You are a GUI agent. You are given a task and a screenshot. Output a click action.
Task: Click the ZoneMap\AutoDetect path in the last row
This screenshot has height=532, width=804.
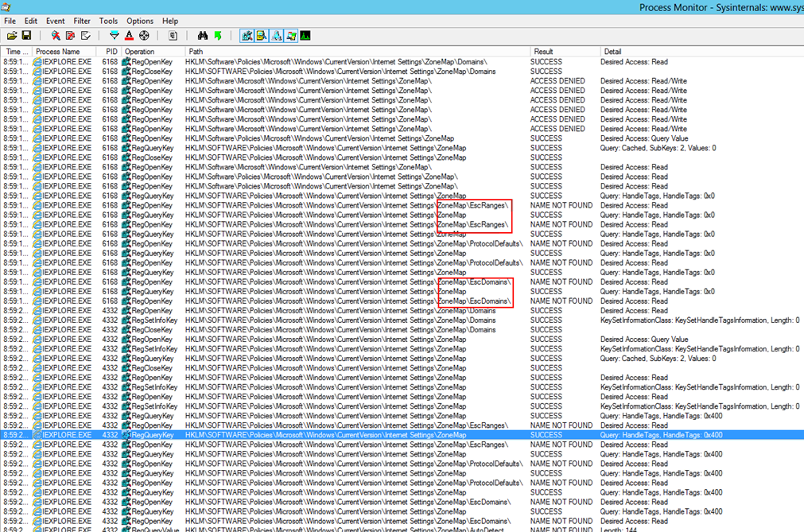(344, 530)
